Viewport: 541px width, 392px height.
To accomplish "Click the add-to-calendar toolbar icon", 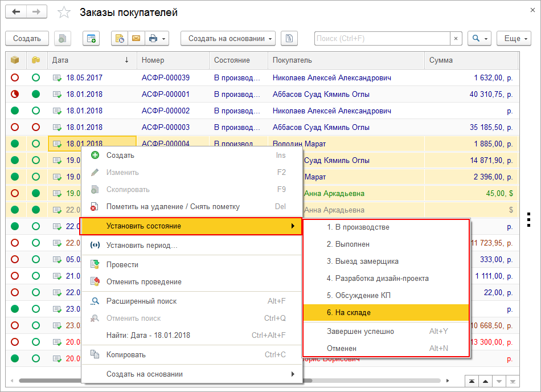I will coord(91,39).
